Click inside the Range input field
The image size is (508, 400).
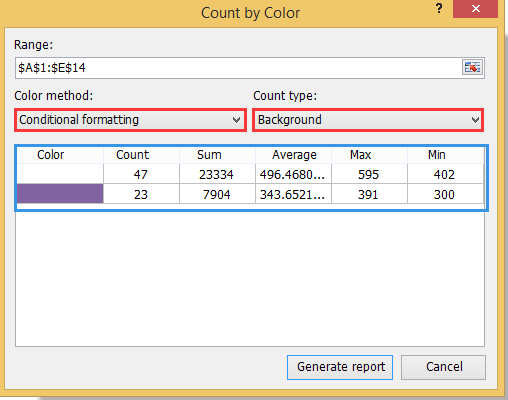pyautogui.click(x=238, y=68)
